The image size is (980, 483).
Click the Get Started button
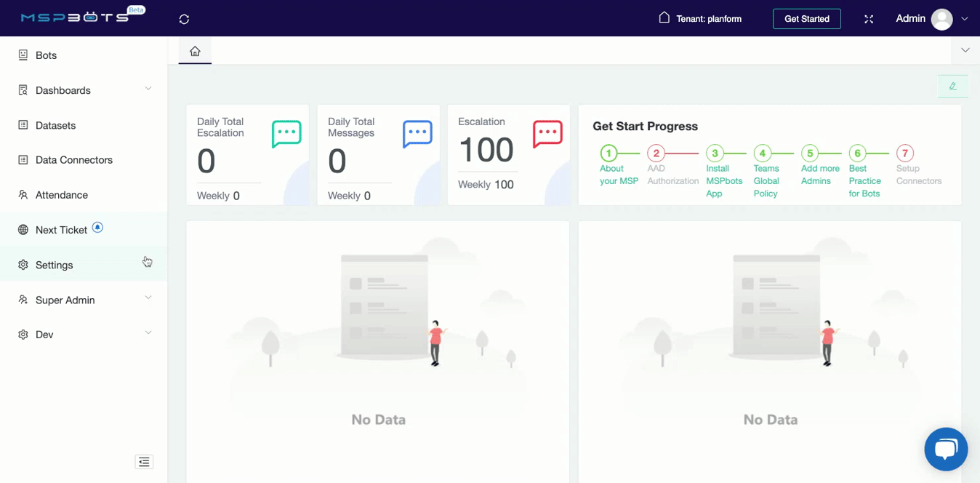[807, 19]
